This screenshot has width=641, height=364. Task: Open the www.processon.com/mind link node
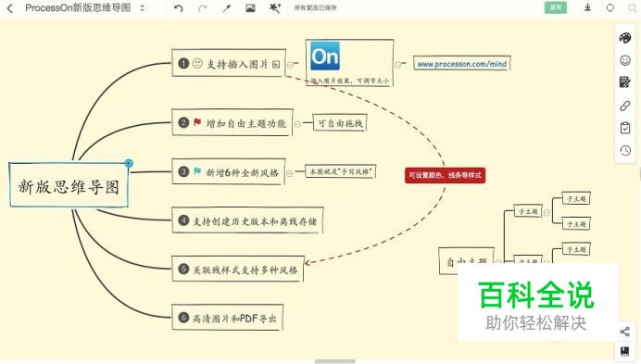[462, 64]
